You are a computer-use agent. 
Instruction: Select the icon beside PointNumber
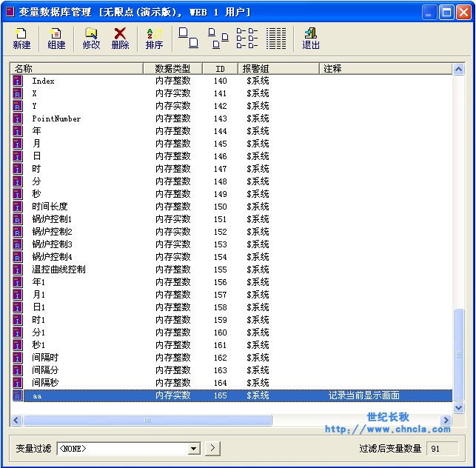18,118
